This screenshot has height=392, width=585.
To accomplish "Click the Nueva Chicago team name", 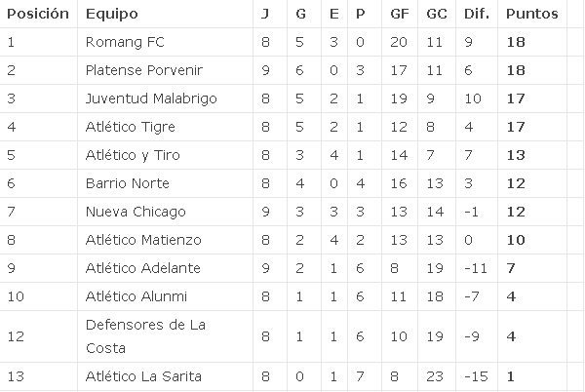I will click(136, 212).
